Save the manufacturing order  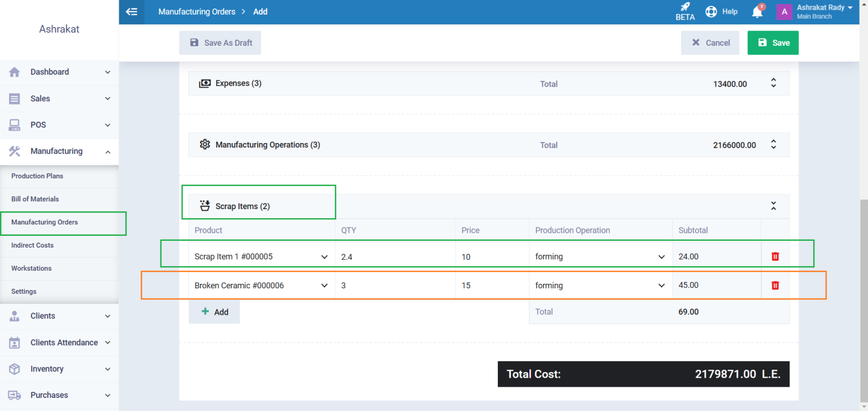773,42
